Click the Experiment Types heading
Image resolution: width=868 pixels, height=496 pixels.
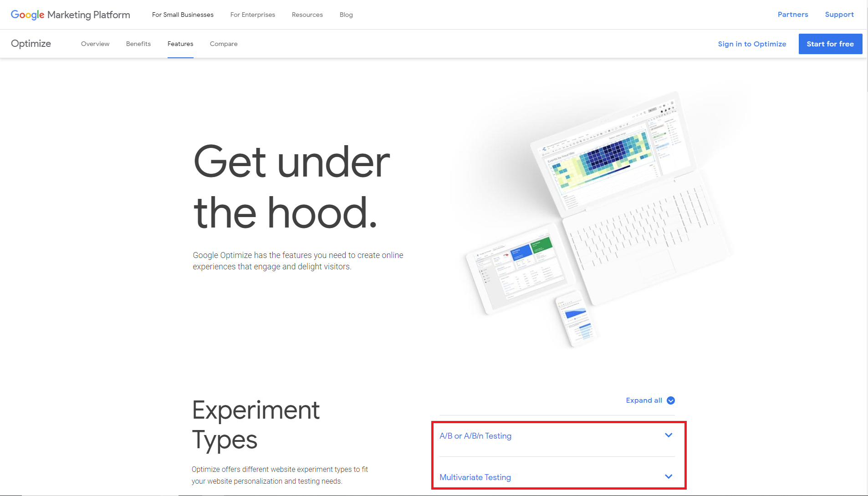click(x=255, y=425)
